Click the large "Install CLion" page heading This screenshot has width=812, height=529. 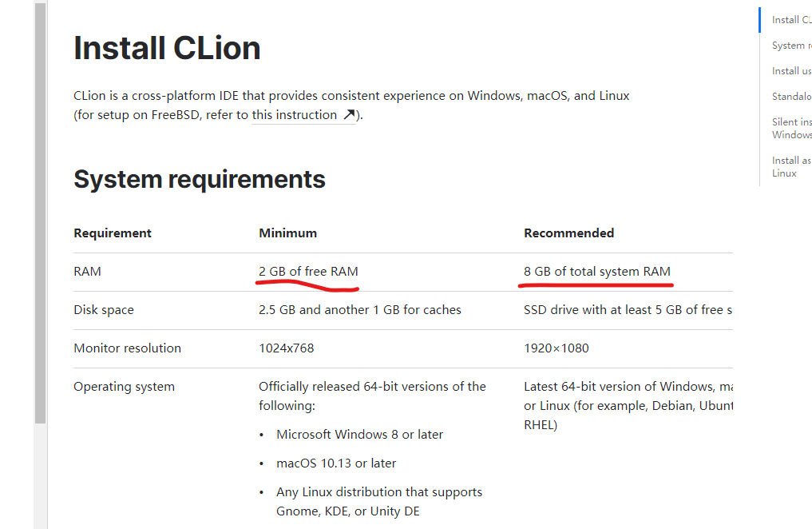coord(167,49)
